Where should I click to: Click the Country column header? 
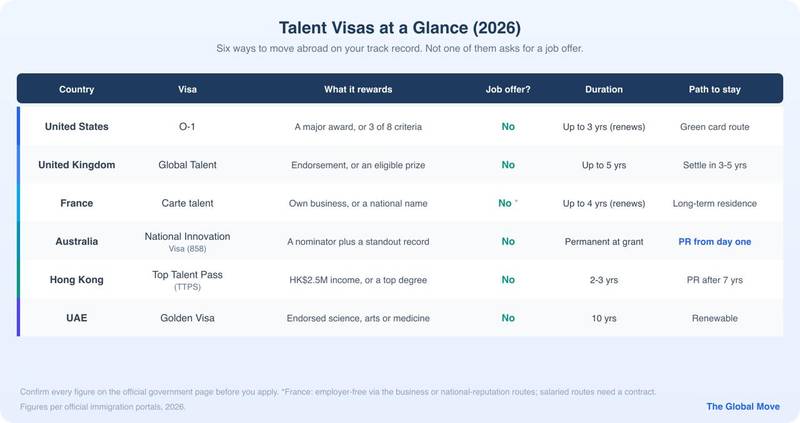77,89
